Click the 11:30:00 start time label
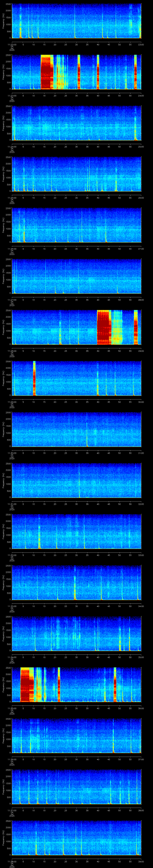 point(12,453)
